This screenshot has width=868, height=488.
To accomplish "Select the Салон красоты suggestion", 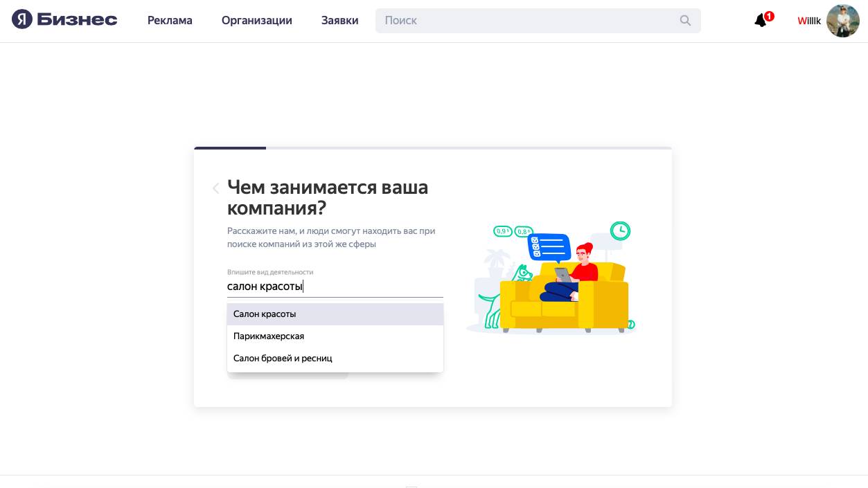I will (x=335, y=314).
